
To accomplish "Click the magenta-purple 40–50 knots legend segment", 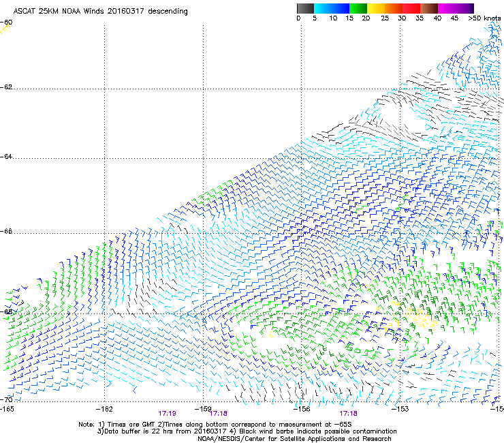I will pyautogui.click(x=456, y=8).
